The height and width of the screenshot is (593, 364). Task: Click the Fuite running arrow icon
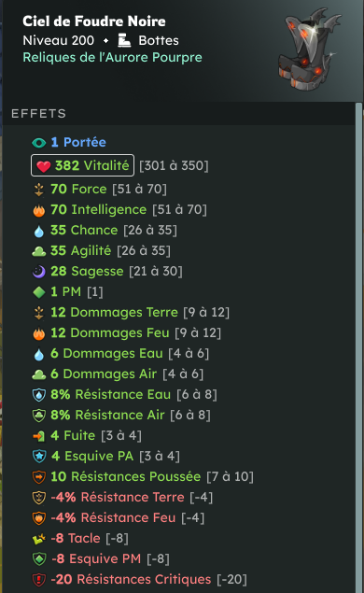(39, 436)
